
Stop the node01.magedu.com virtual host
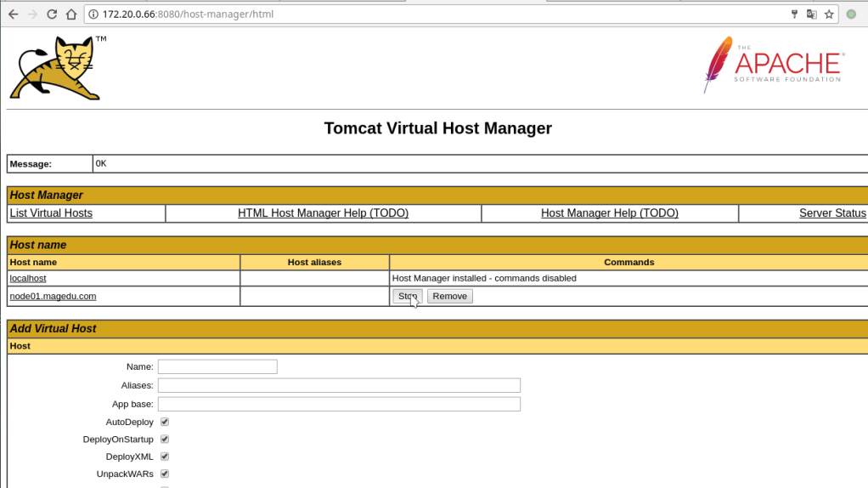tap(408, 297)
